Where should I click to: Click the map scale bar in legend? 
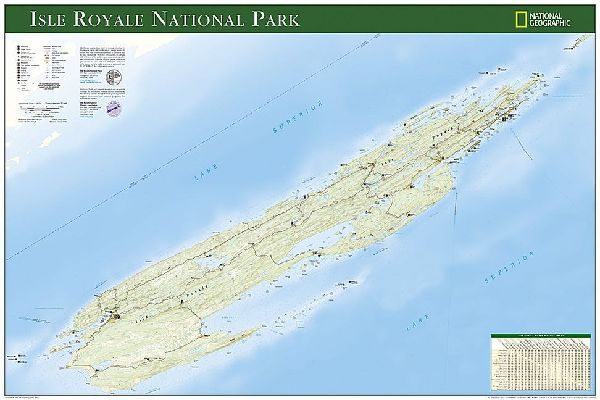(42, 109)
